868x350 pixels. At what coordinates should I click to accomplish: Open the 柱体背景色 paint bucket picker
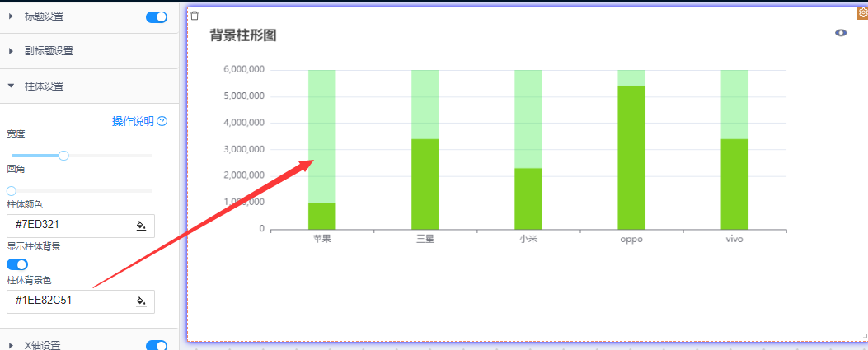141,301
